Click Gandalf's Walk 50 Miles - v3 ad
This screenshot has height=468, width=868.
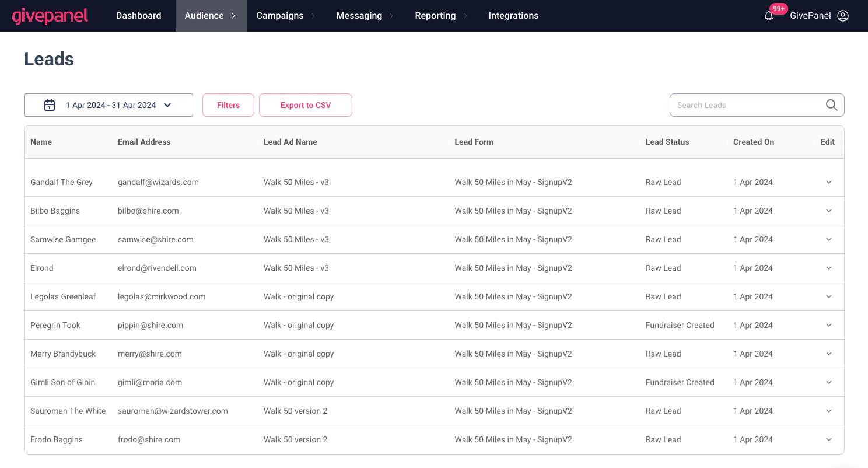pyautogui.click(x=296, y=182)
